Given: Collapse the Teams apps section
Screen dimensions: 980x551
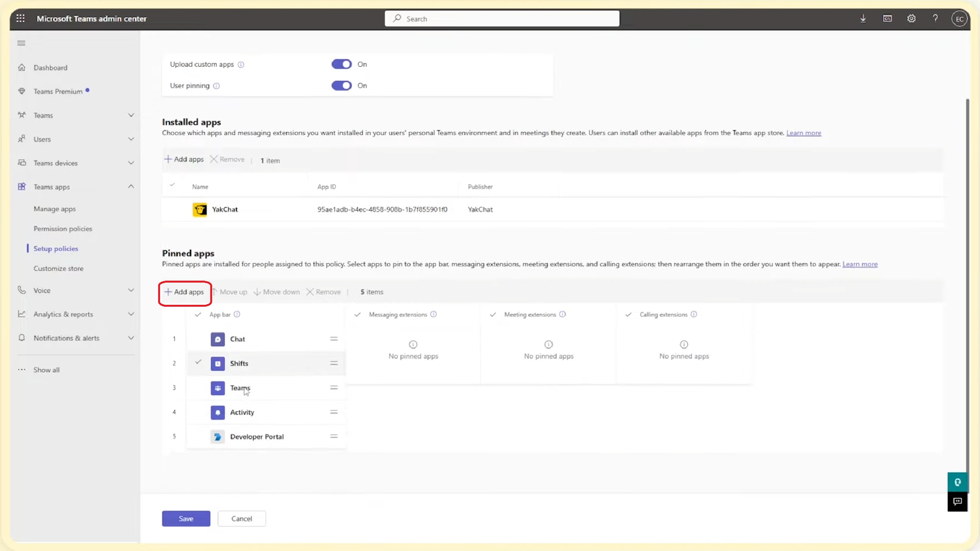Looking at the screenshot, I should 131,186.
